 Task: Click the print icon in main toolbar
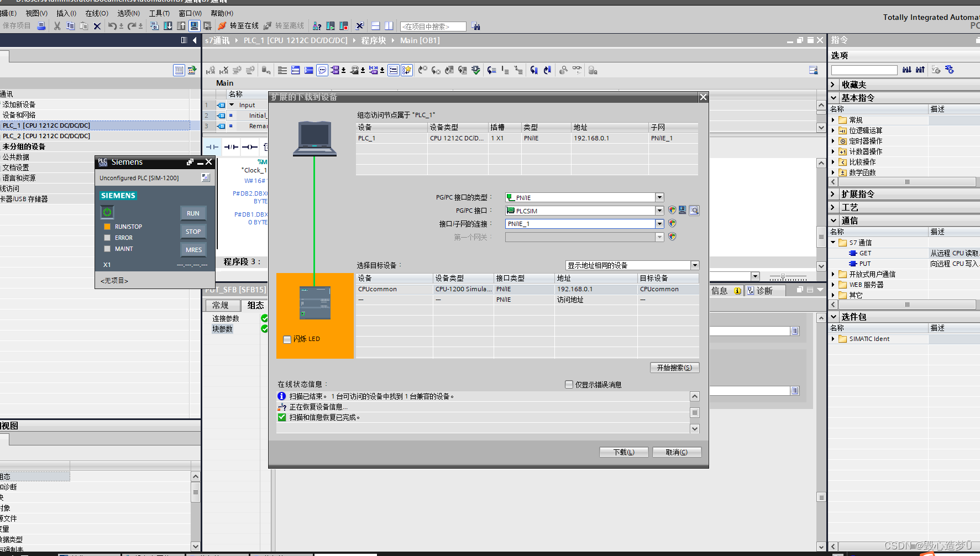pos(41,26)
